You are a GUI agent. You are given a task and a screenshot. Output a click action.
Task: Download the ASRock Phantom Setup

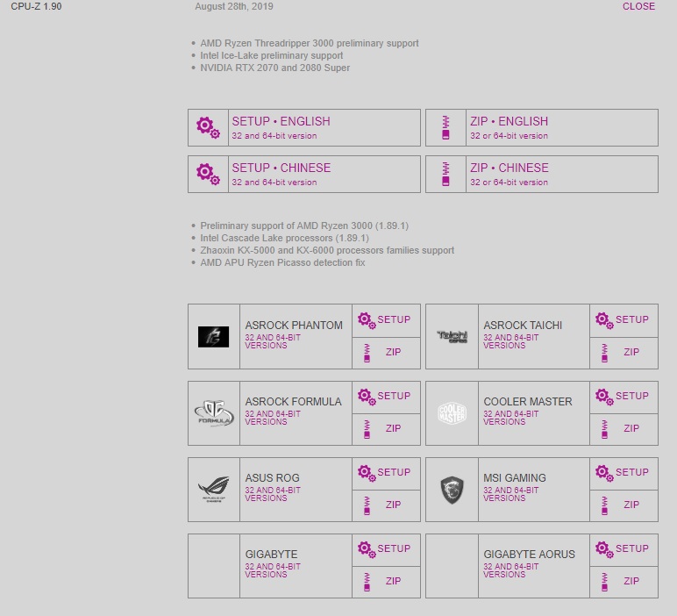point(386,320)
